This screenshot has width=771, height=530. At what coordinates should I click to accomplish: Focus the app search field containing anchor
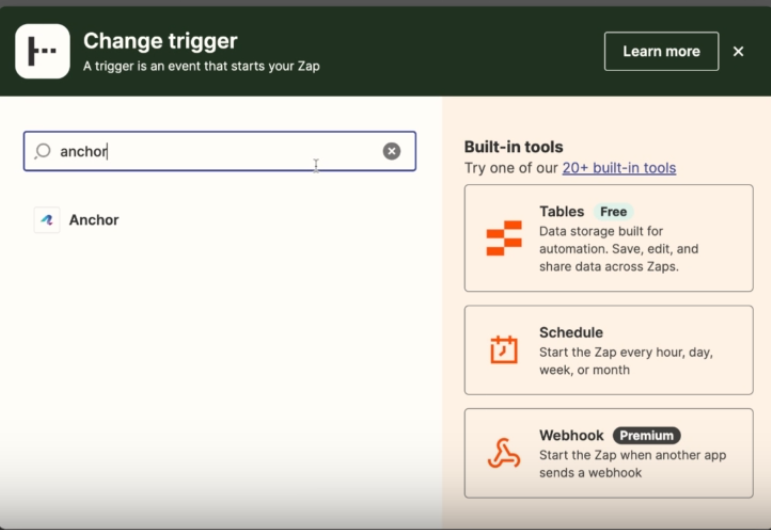point(220,151)
